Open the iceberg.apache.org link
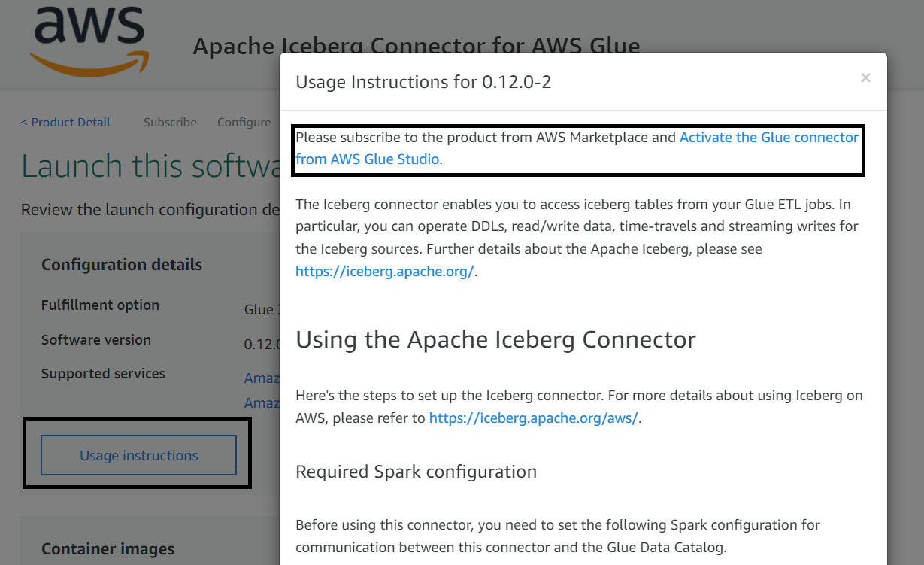This screenshot has height=565, width=924. [385, 272]
